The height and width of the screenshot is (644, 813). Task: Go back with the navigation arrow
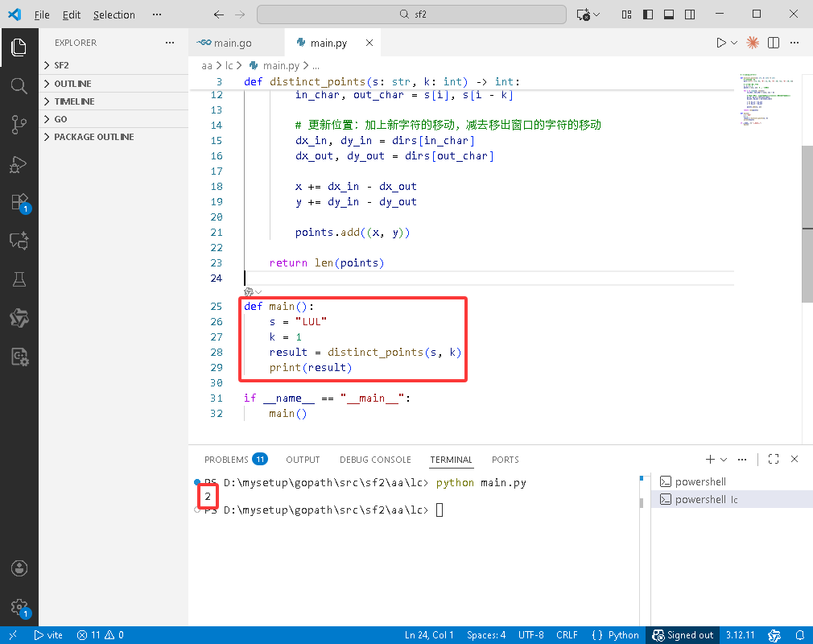click(x=219, y=14)
